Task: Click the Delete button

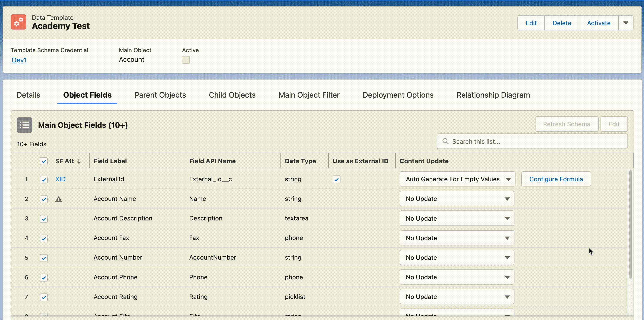Action: pos(562,23)
